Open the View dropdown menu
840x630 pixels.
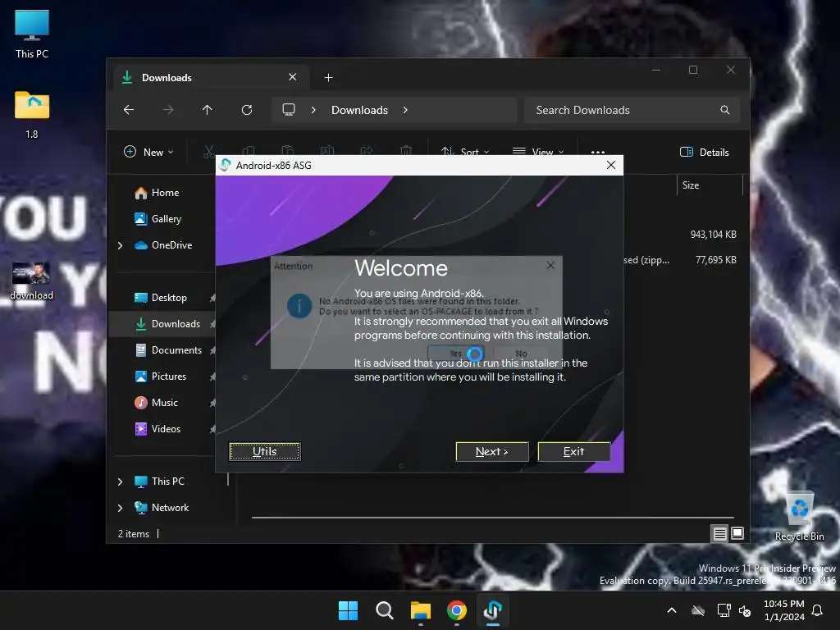point(538,152)
